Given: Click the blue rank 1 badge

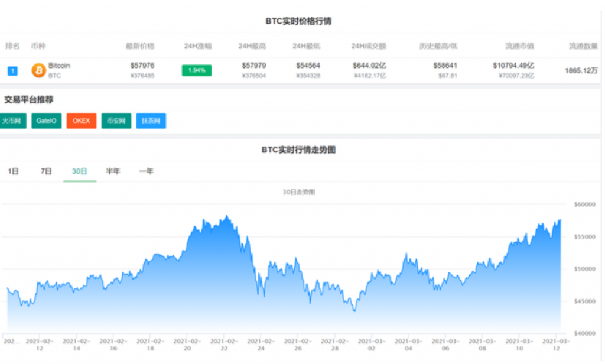Looking at the screenshot, I should [12, 71].
